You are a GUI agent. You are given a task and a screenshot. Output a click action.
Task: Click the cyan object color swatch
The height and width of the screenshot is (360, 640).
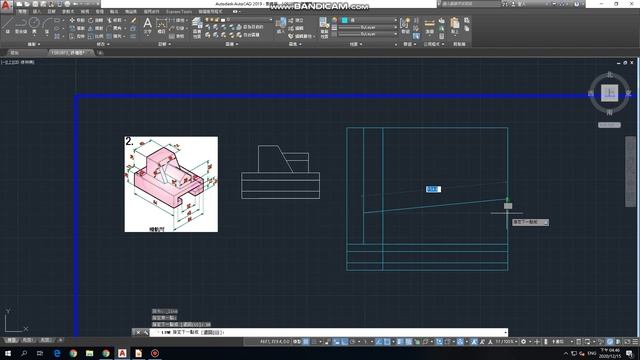(x=344, y=20)
